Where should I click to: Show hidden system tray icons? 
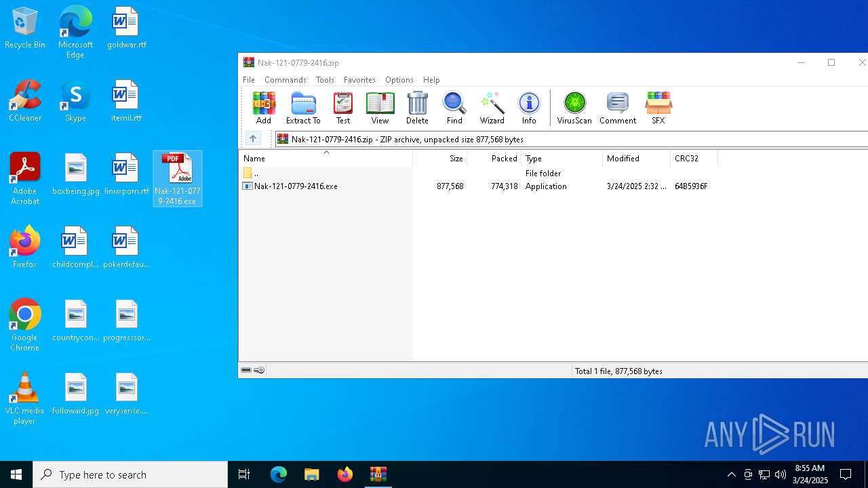coord(731,474)
